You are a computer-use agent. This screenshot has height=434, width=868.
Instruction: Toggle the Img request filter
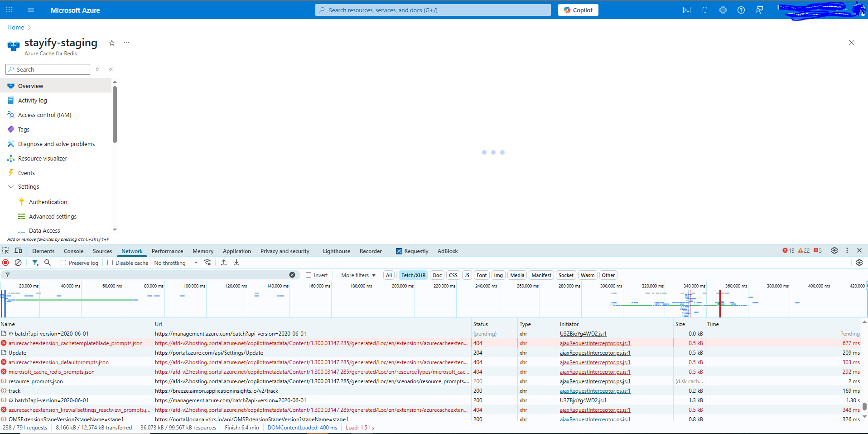pyautogui.click(x=498, y=275)
